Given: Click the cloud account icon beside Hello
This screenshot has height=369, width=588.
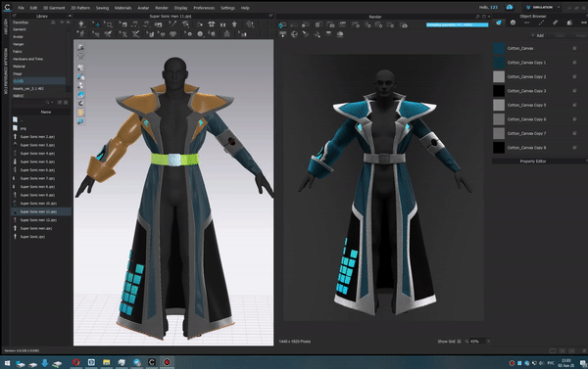Looking at the screenshot, I should coord(510,7).
